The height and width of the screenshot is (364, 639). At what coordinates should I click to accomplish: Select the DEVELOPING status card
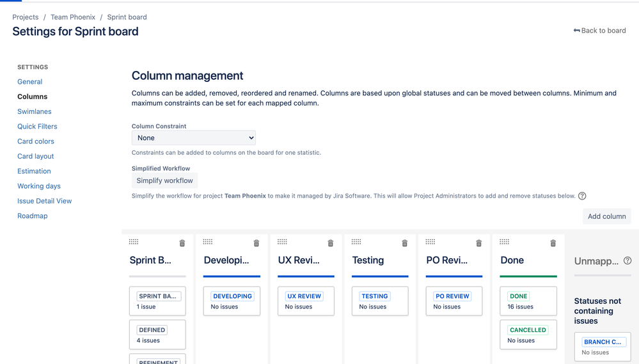coord(232,301)
